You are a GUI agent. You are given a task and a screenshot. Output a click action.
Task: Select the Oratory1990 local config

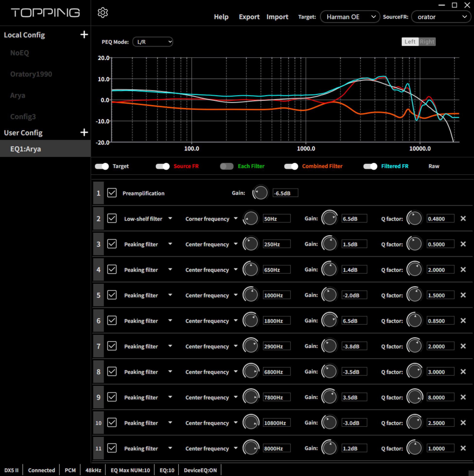pyautogui.click(x=31, y=74)
